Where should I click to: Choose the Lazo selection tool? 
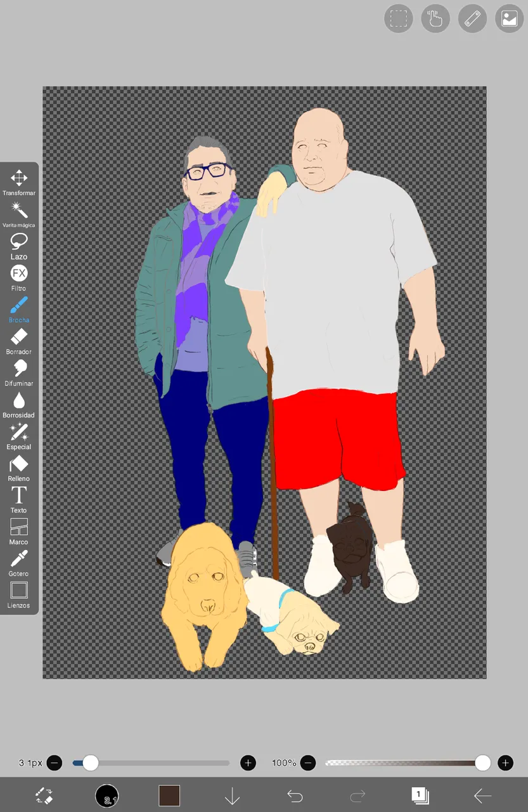tap(19, 246)
